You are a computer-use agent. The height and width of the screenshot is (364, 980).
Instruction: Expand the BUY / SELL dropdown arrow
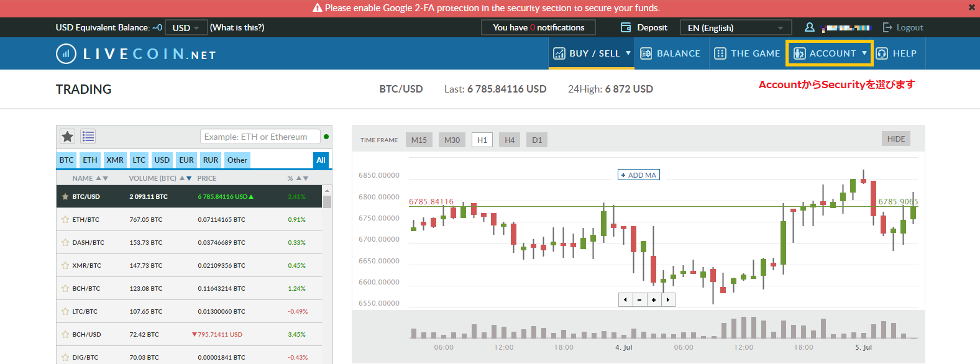pyautogui.click(x=628, y=53)
